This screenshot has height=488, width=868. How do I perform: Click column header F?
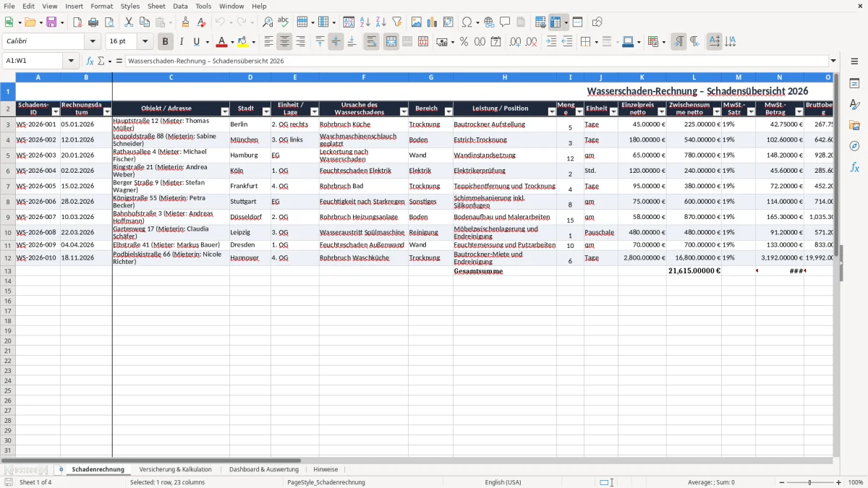click(363, 77)
